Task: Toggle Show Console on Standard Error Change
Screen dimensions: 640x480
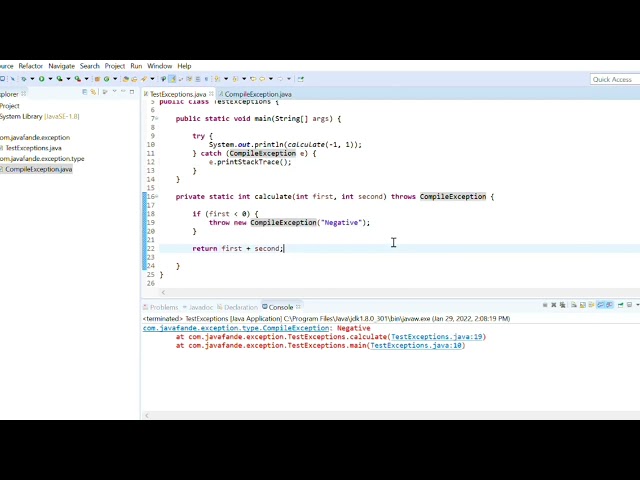Action: point(609,305)
